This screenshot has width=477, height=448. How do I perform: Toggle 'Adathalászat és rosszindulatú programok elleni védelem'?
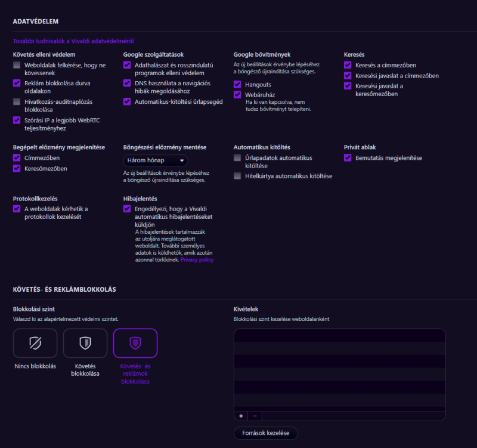(x=127, y=65)
